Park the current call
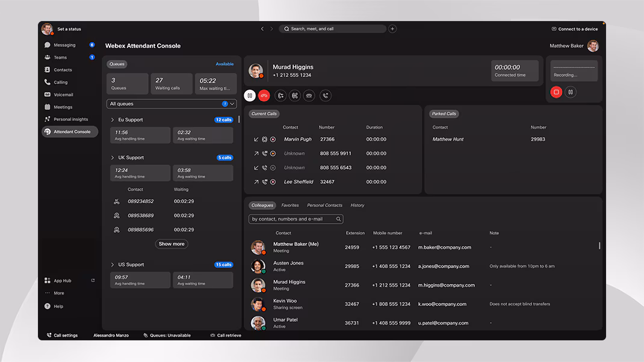 309,95
